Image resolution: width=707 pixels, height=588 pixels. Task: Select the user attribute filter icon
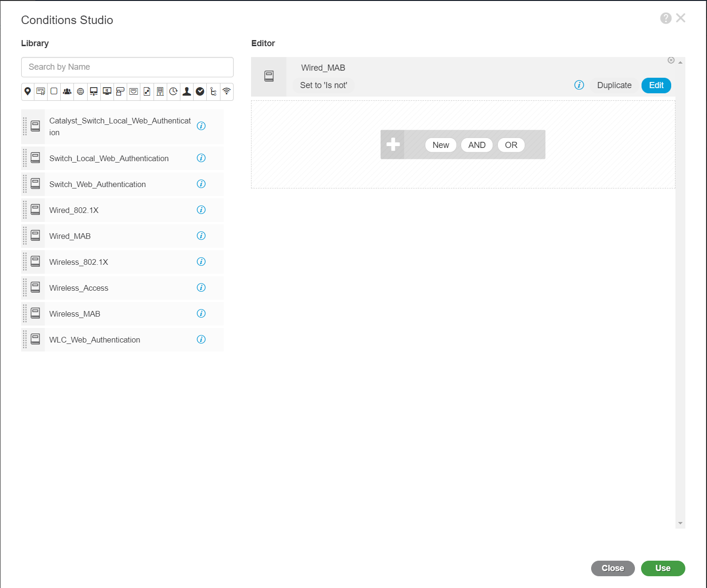187,92
